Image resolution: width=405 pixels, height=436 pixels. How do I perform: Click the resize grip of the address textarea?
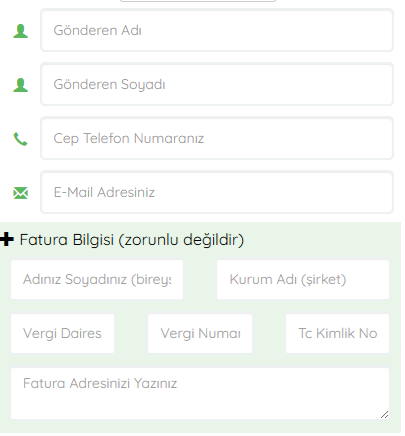click(x=385, y=415)
